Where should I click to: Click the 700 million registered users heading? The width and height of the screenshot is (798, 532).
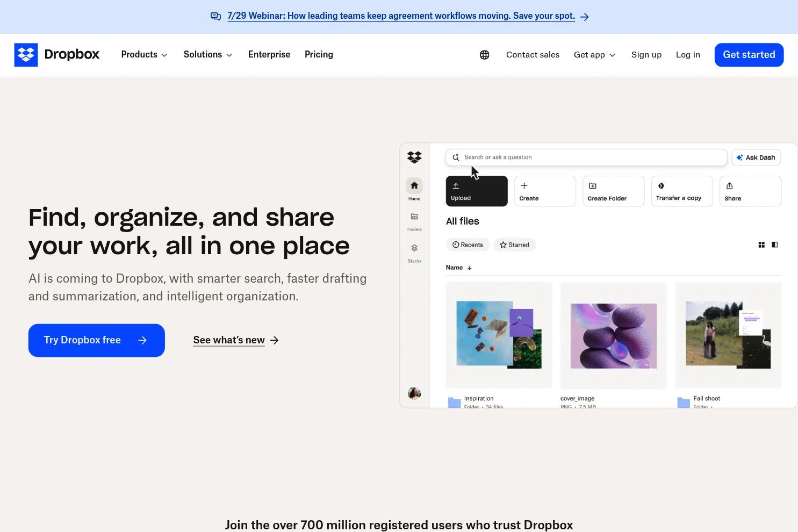399,525
